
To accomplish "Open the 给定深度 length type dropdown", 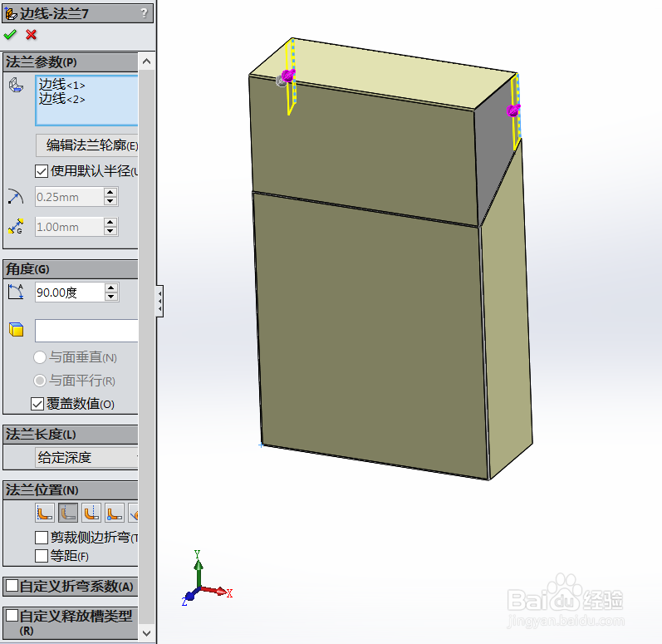I will (86, 457).
